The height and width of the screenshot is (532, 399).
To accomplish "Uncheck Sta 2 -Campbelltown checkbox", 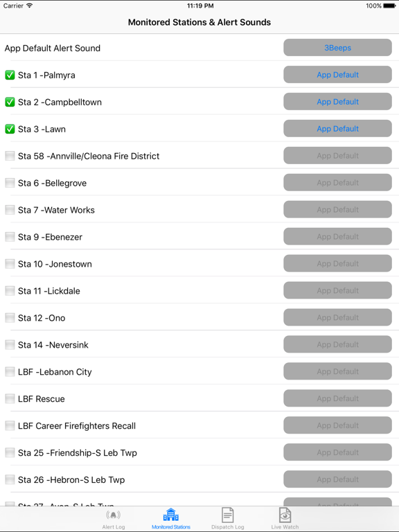I will click(10, 102).
